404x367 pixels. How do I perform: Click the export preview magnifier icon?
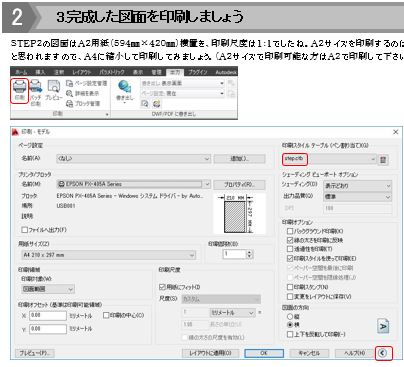coord(144,103)
